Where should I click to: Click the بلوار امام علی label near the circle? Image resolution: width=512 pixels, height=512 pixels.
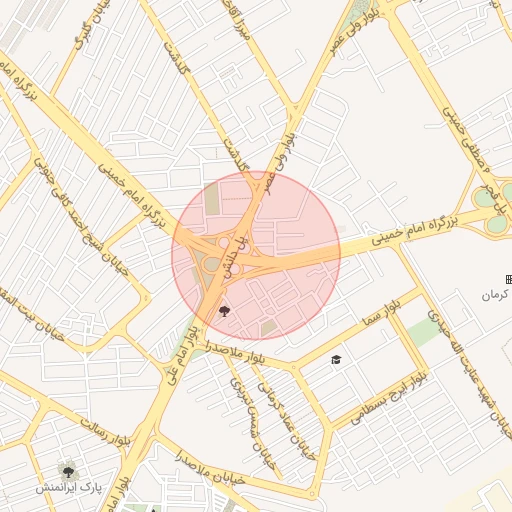click(x=183, y=357)
